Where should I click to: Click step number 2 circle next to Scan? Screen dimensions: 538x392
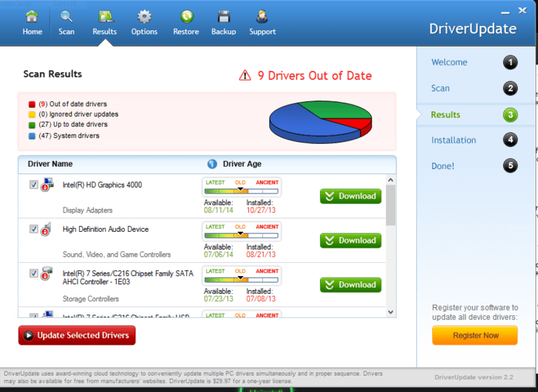point(510,89)
